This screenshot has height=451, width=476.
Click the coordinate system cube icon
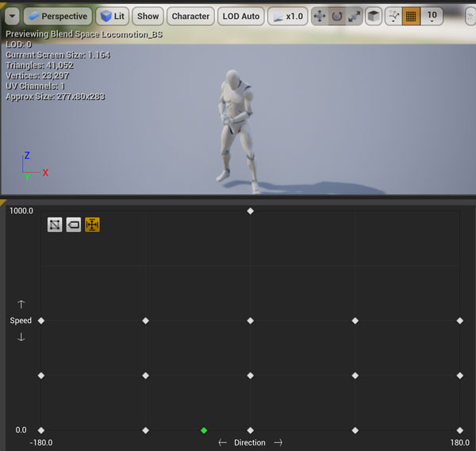[x=374, y=16]
